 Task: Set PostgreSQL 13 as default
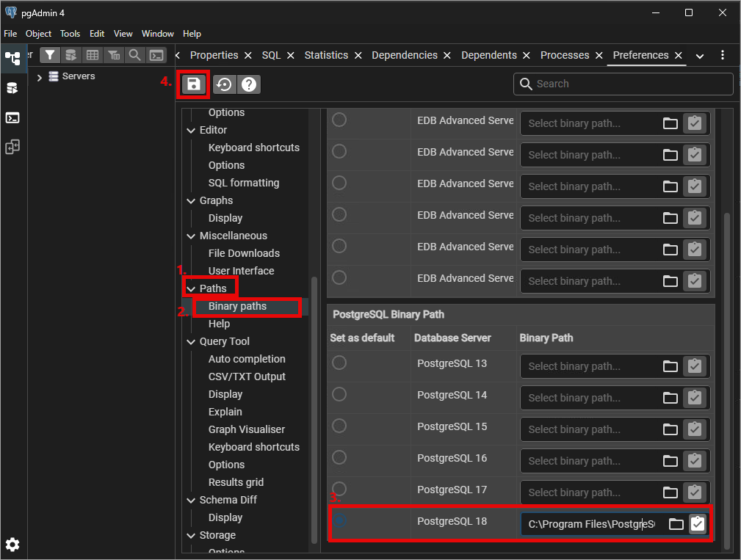(x=339, y=363)
